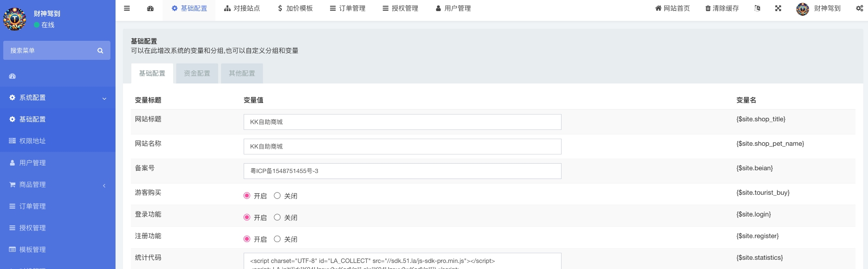Open 加价模板 in the top navigation
This screenshot has width=868, height=269.
(x=295, y=8)
